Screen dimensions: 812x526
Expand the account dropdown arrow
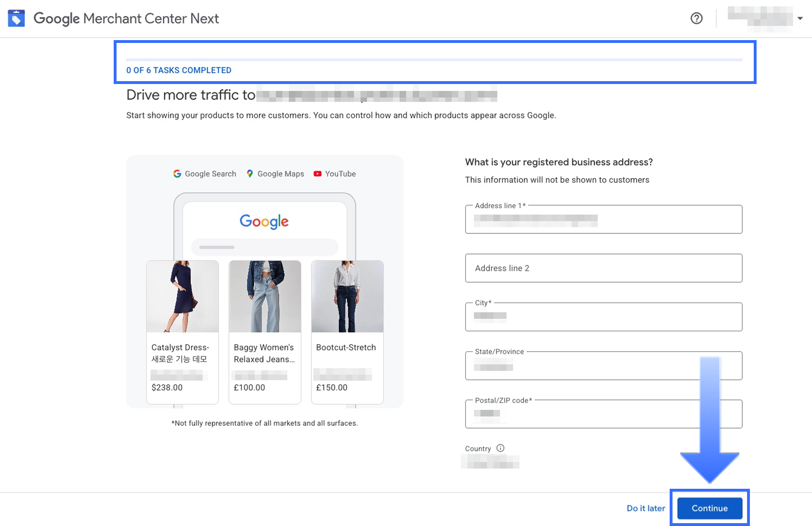pyautogui.click(x=800, y=19)
